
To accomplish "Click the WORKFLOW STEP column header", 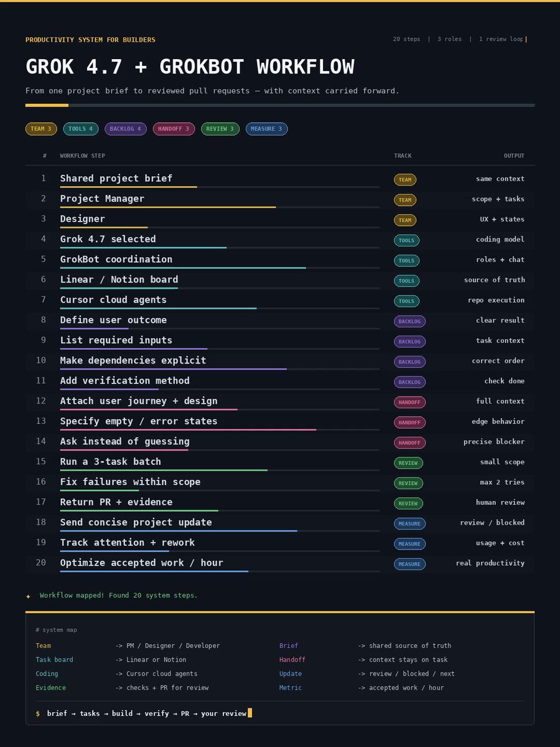I will coord(83,156).
